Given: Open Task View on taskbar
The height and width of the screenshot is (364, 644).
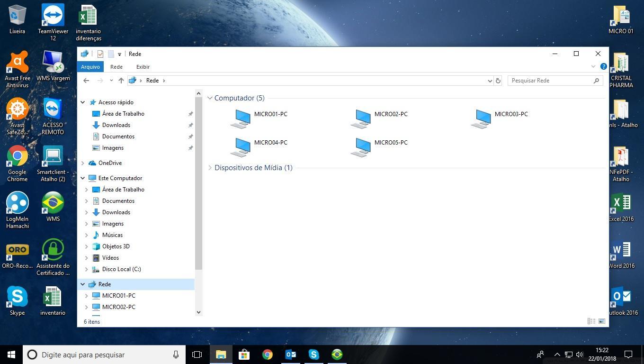Looking at the screenshot, I should (197, 355).
